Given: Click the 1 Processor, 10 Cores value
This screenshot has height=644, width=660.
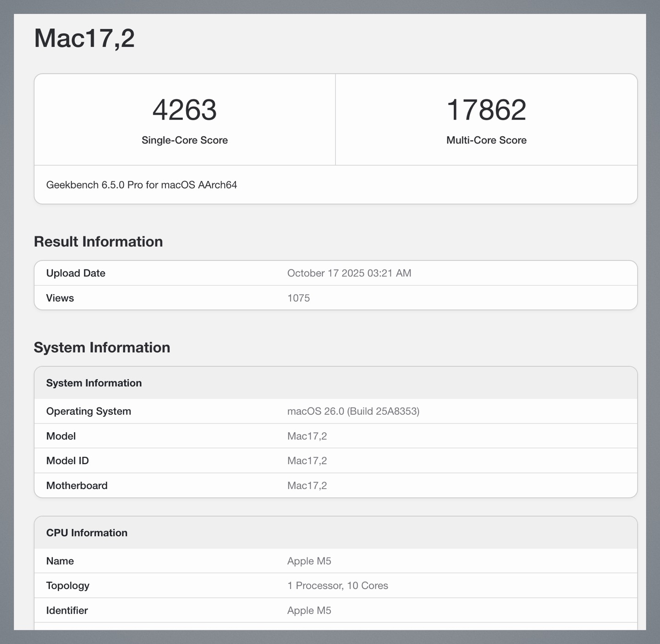Looking at the screenshot, I should click(x=337, y=585).
